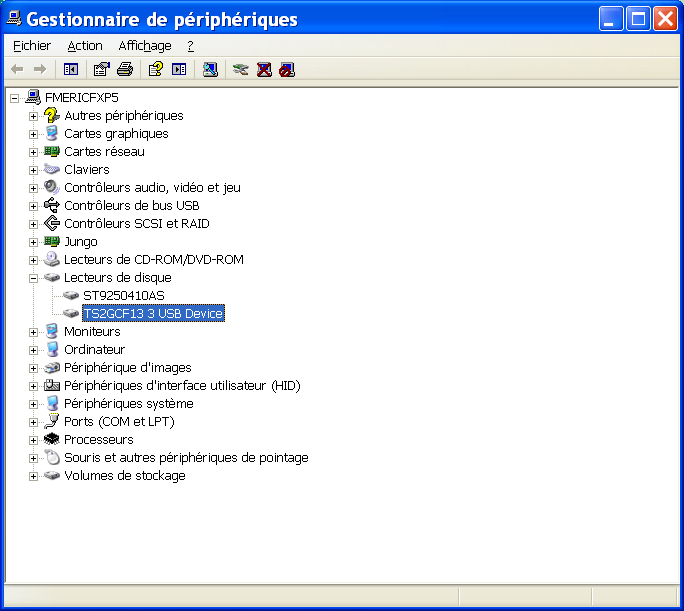
Task: Expand the Périphériques système node
Action: tap(33, 404)
